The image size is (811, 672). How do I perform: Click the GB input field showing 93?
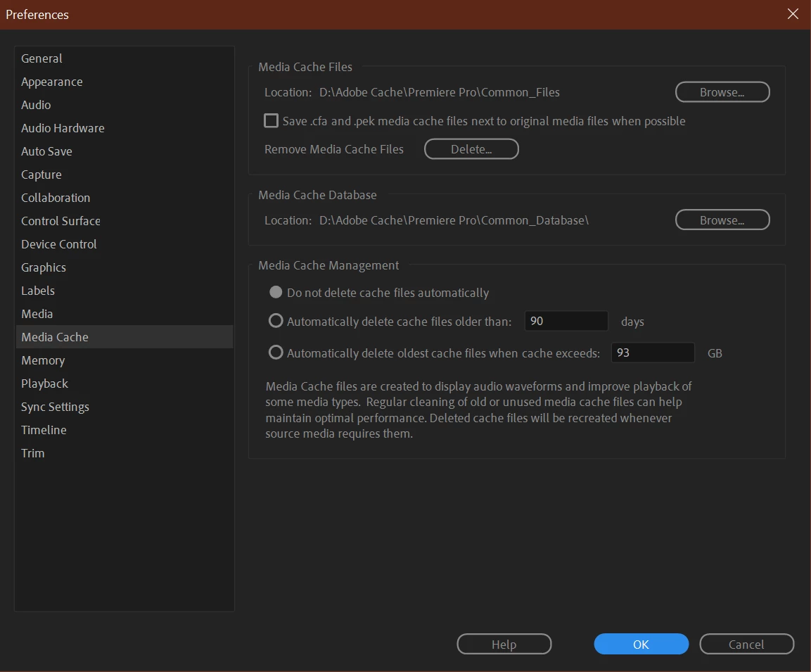[x=652, y=353]
